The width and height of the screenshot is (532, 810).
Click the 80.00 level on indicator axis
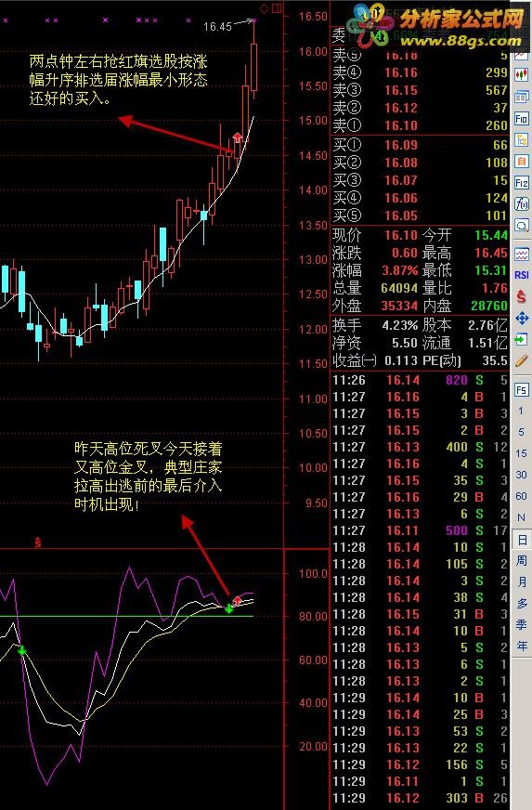pos(313,616)
